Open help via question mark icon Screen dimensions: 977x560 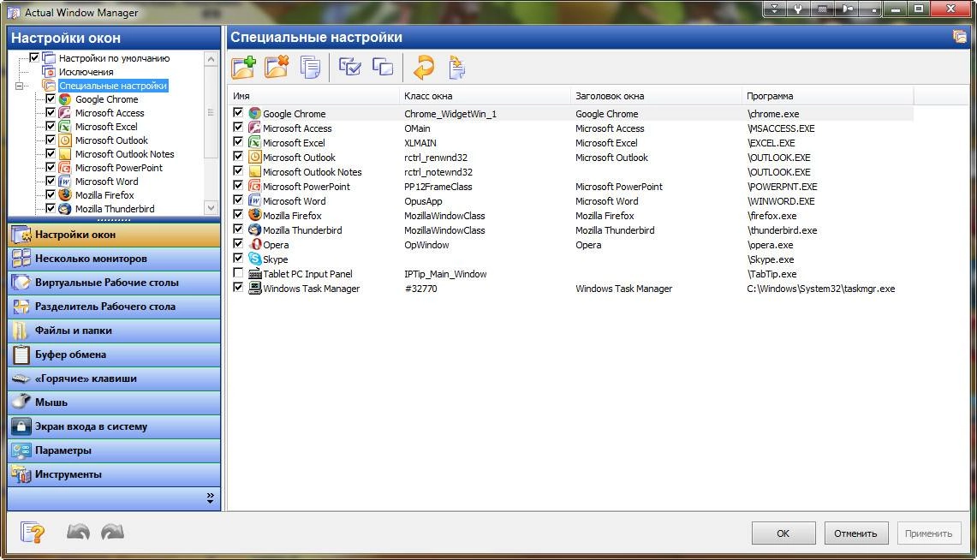(33, 533)
